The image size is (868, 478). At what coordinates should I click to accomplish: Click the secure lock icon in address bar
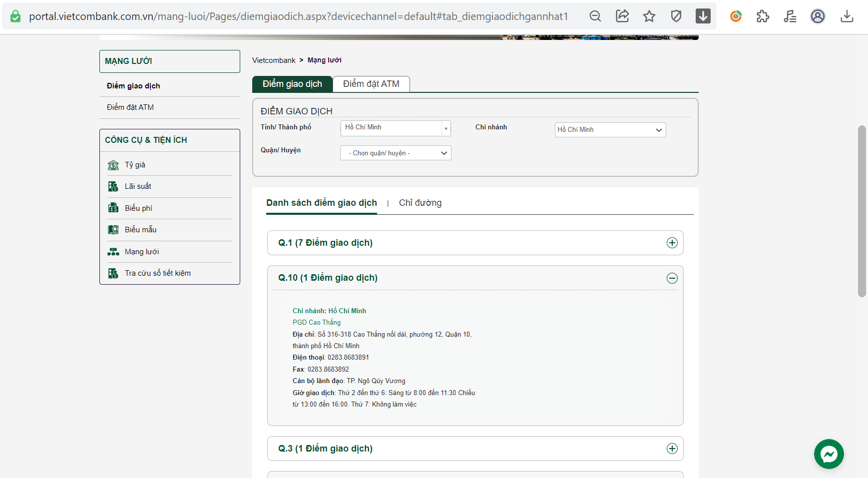(x=15, y=16)
